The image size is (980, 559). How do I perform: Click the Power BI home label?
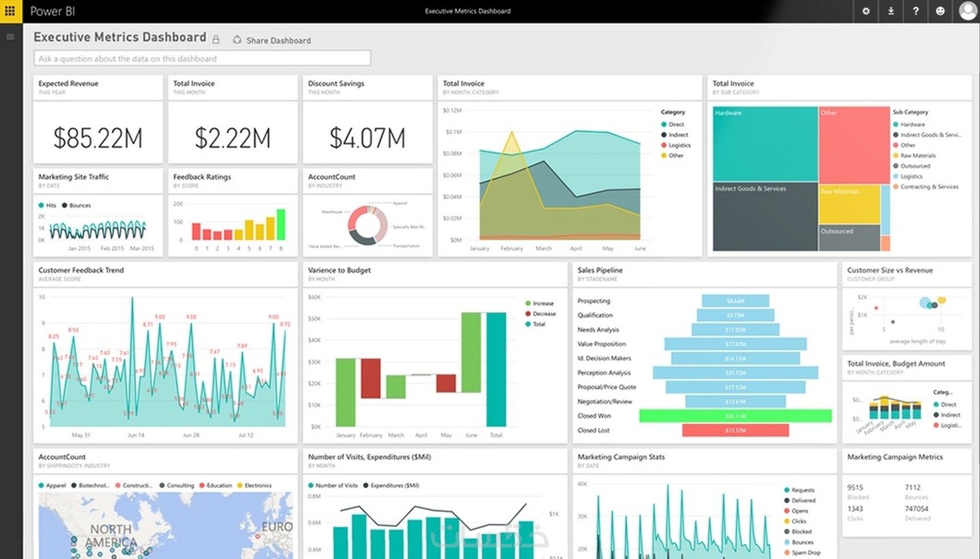click(x=52, y=11)
